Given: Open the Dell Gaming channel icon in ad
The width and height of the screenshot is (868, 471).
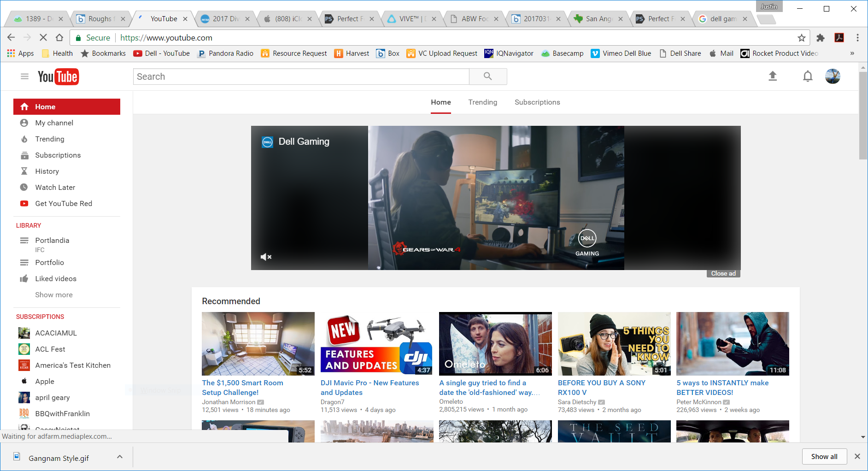Looking at the screenshot, I should (267, 142).
